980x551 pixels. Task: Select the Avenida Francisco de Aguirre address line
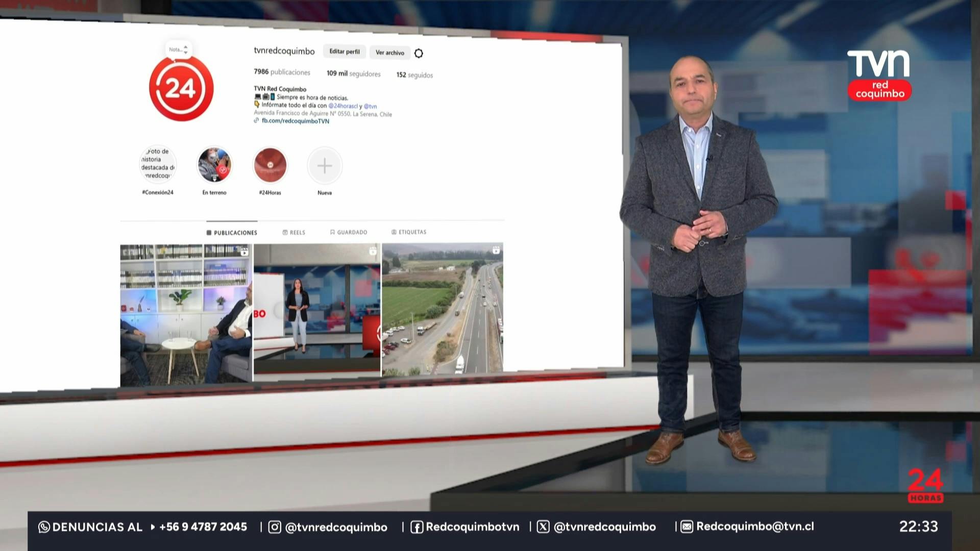pos(323,114)
